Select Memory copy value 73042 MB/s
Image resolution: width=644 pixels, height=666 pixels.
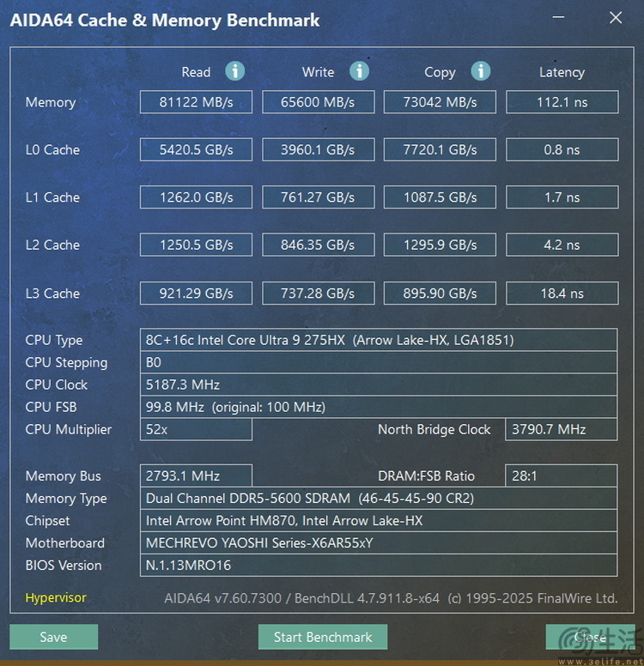click(440, 102)
